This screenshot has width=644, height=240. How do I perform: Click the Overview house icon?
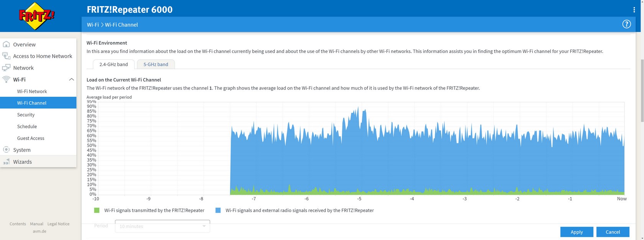(x=6, y=44)
